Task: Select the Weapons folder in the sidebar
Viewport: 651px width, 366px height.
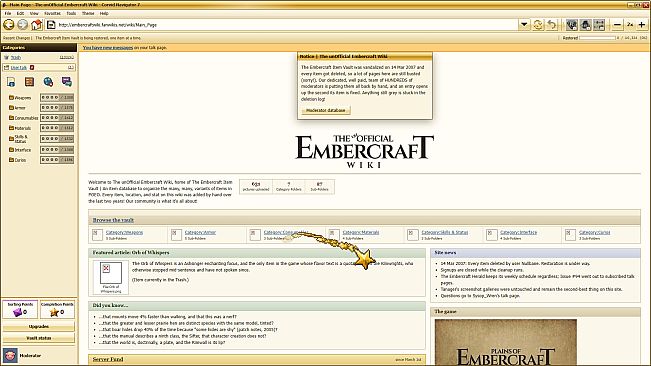Action: (20, 98)
